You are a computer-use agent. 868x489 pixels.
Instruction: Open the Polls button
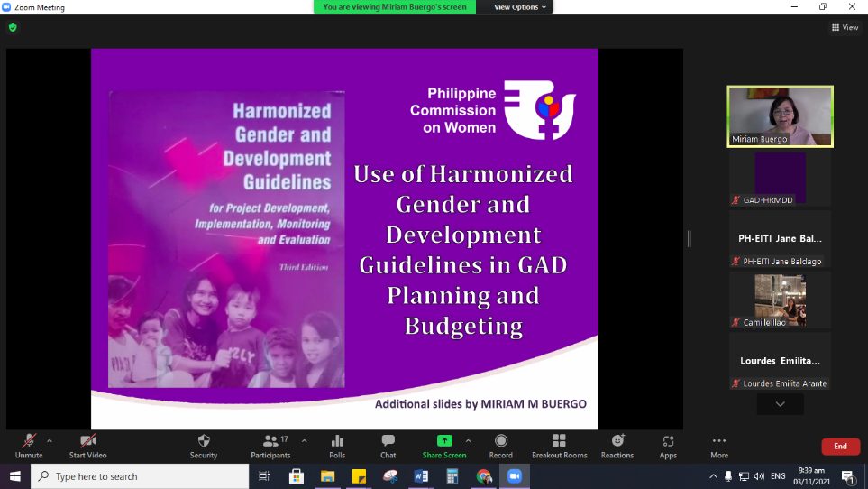point(337,447)
